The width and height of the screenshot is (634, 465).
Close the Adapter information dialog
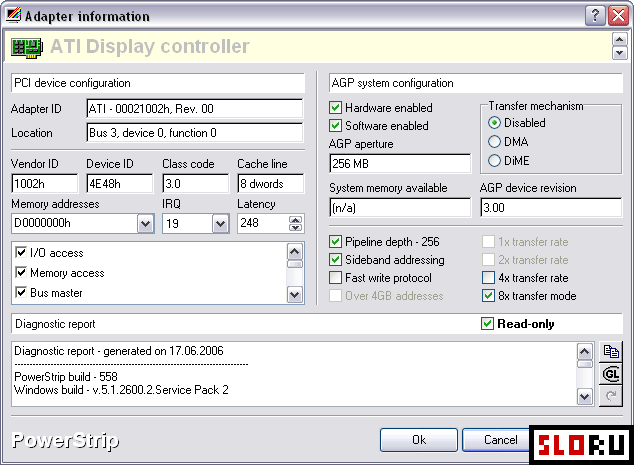point(619,16)
